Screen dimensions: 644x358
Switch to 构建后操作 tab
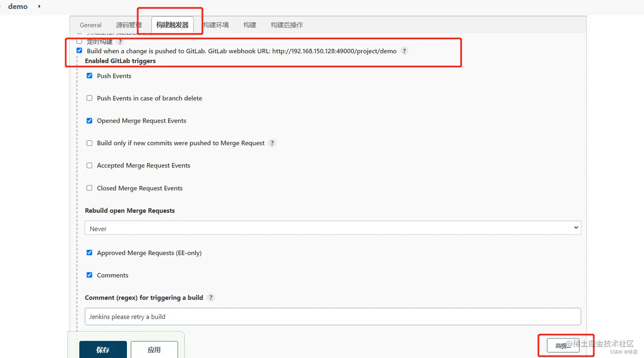pyautogui.click(x=287, y=25)
